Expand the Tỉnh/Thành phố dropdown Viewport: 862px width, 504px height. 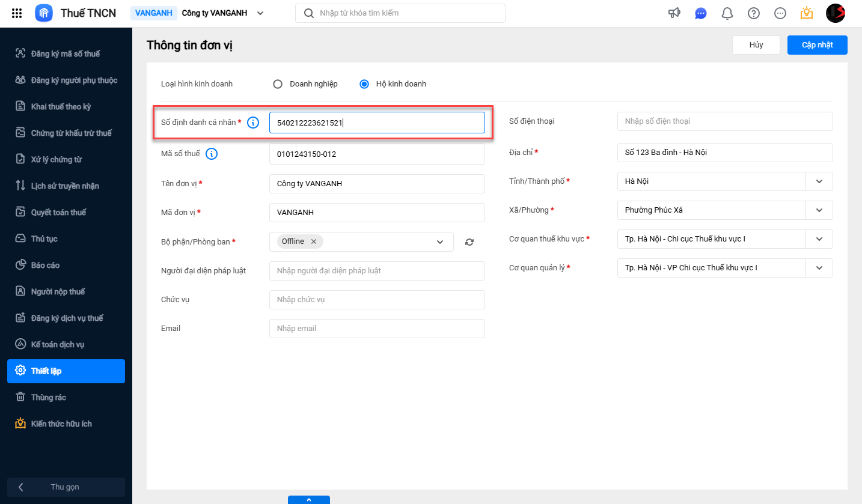click(819, 181)
